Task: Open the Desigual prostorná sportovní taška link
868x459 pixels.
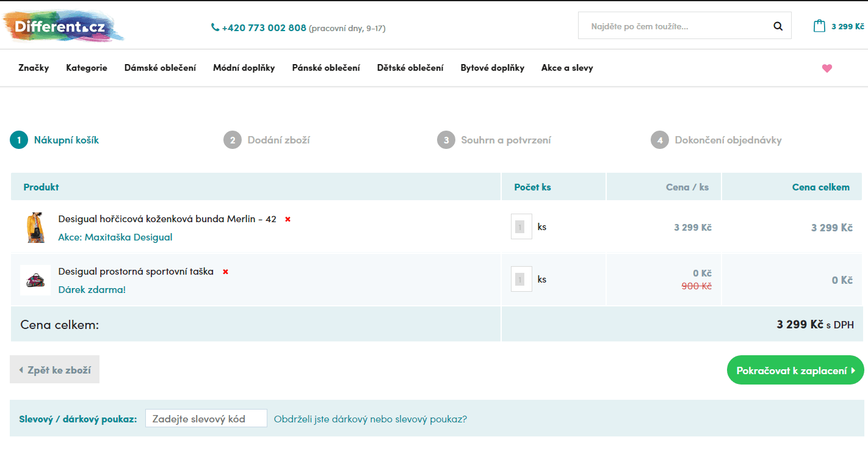Action: click(x=136, y=271)
